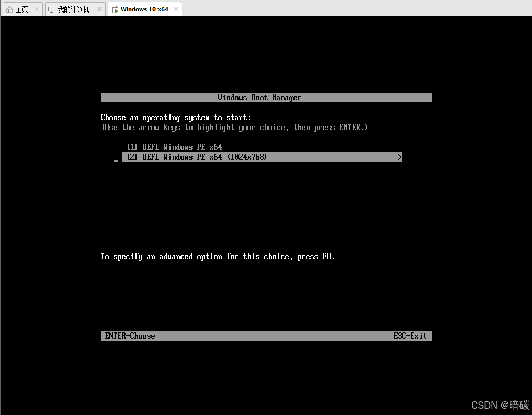532x415 pixels.
Task: Select the Windows 10 x64 tab
Action: tap(144, 9)
